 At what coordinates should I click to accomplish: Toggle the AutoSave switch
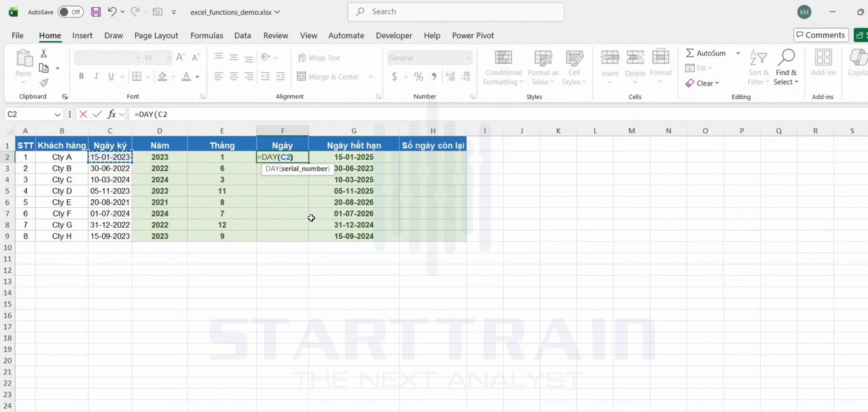71,12
